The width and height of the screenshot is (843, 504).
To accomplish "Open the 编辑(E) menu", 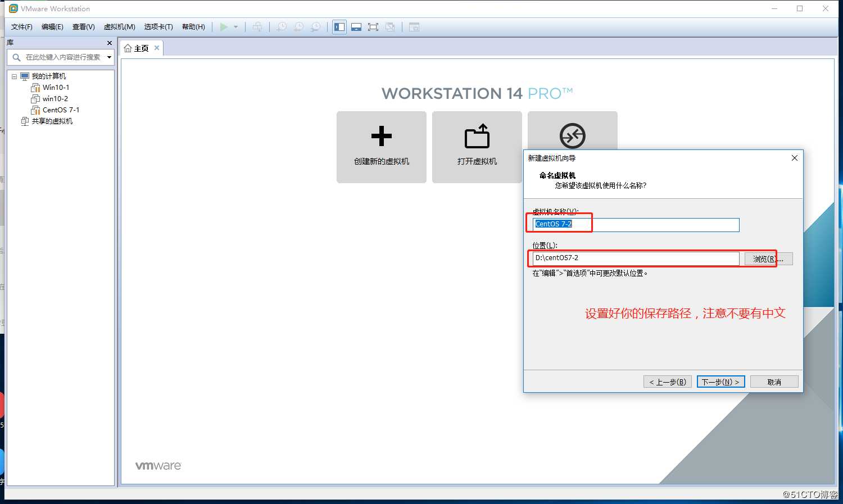I will click(x=52, y=27).
